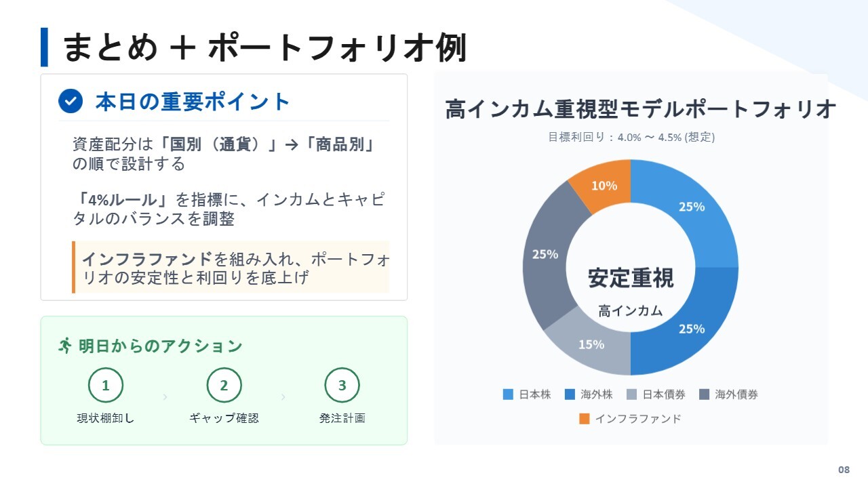Click the 海外債券 legend color square
This screenshot has height=488, width=868.
[x=704, y=394]
